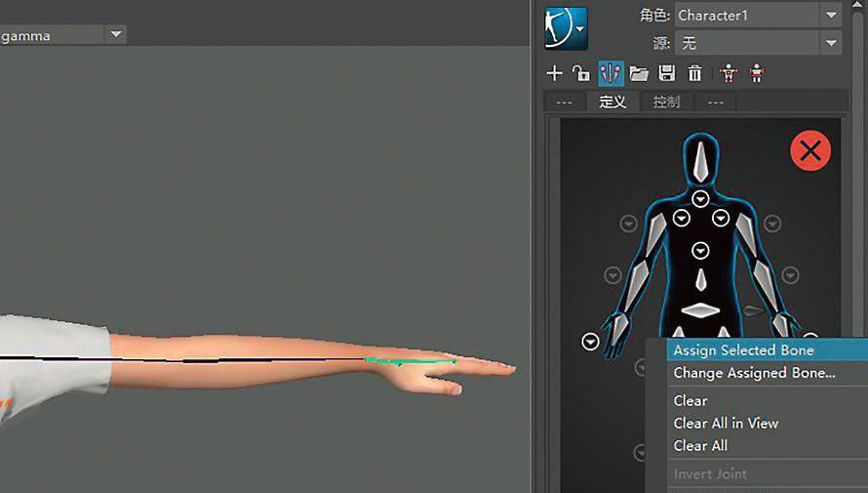
Task: Switch to the 定义 tab
Action: 612,102
